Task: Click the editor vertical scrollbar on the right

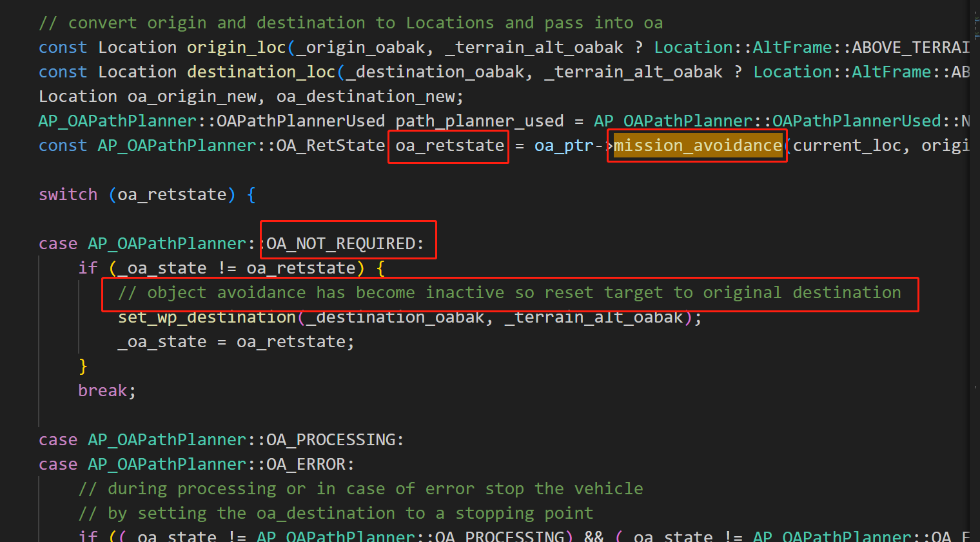Action: pos(975,271)
